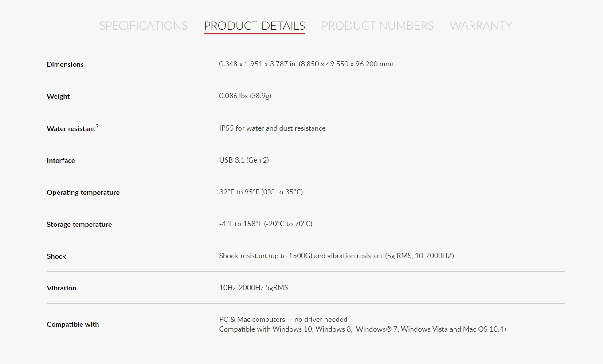Click the Vibration row label
The height and width of the screenshot is (364, 603).
click(x=61, y=288)
